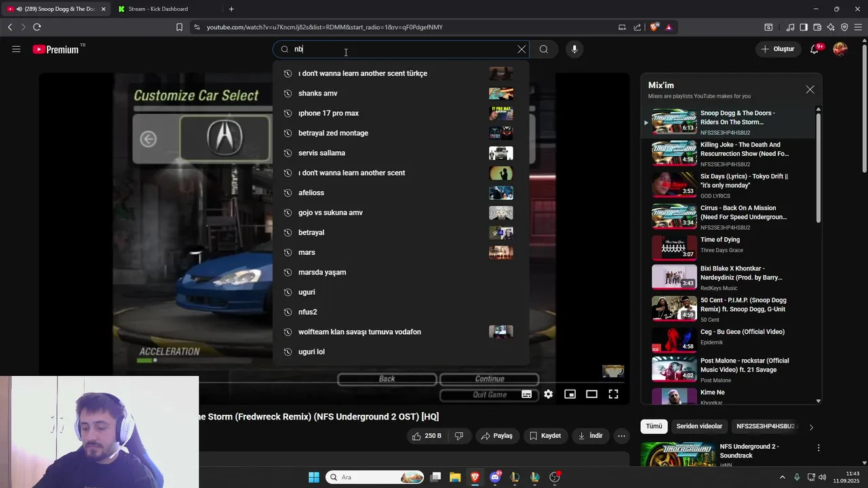Open the Brave Wallet icon

[x=817, y=27]
